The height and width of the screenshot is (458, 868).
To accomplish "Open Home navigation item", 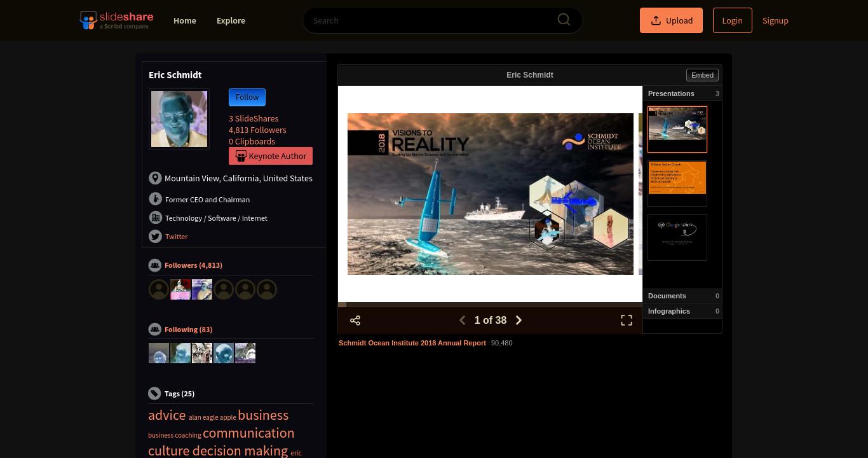I will [185, 20].
